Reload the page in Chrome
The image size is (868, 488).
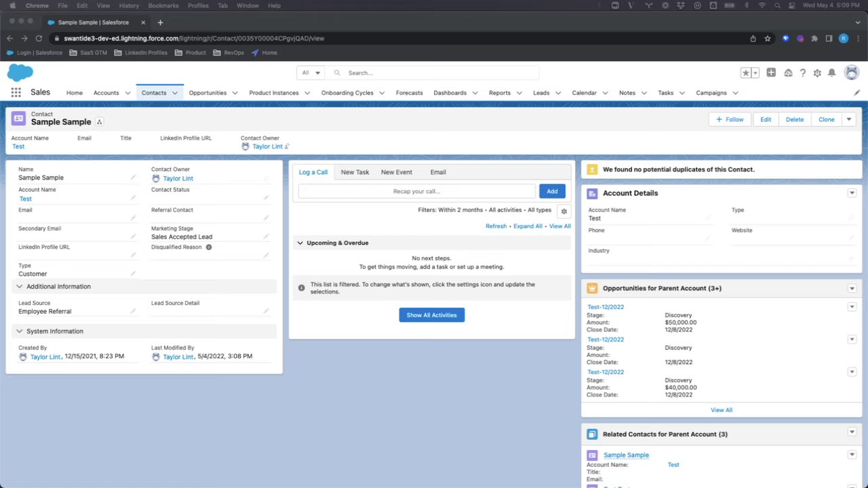coord(39,39)
